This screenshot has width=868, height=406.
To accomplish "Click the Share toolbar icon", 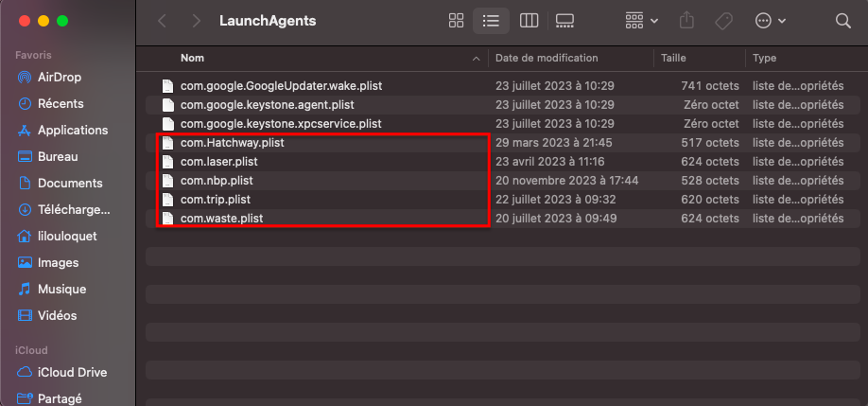I will click(x=687, y=20).
